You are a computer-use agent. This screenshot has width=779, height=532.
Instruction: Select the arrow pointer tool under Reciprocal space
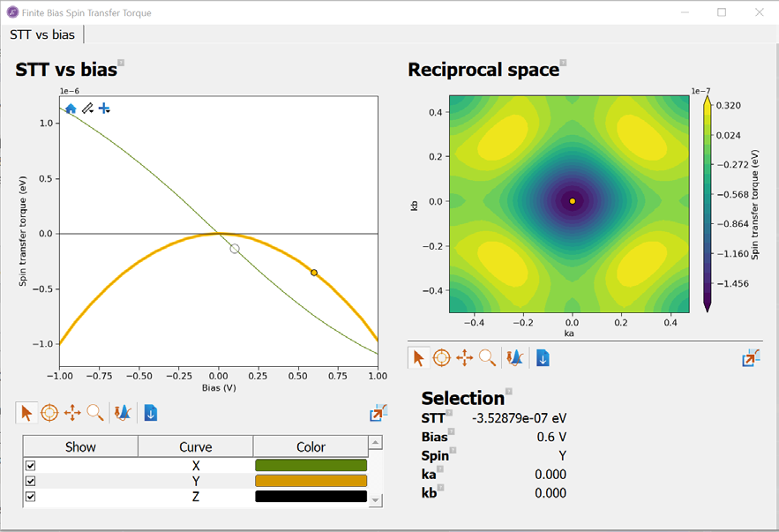[419, 357]
